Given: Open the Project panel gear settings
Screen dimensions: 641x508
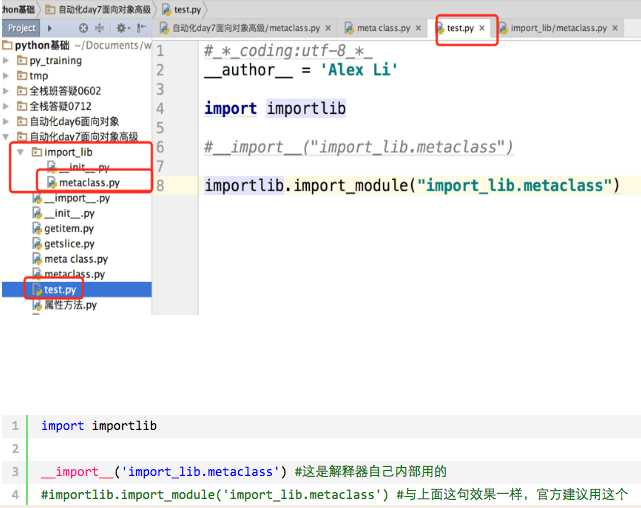Looking at the screenshot, I should pos(121,28).
